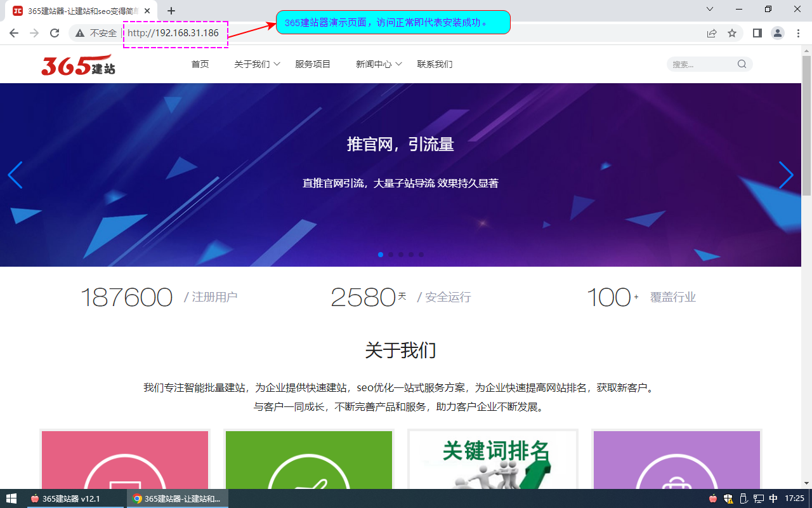This screenshot has width=812, height=508.
Task: Open the Chrome three-dot menu
Action: coord(798,33)
